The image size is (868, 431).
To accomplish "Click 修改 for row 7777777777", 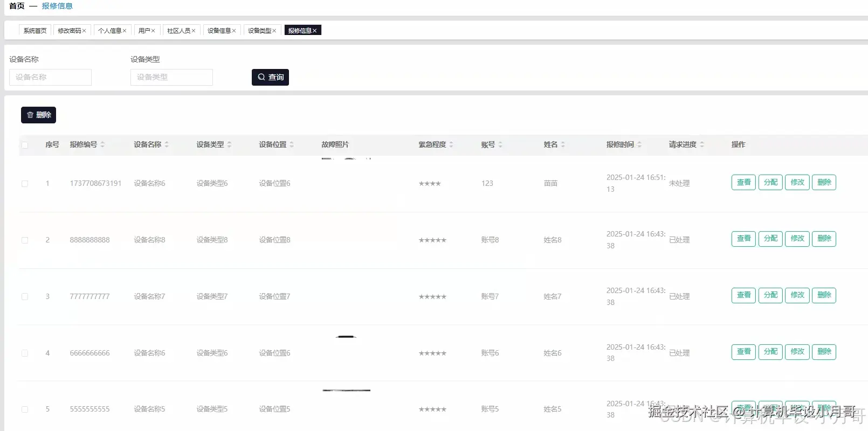I will click(797, 295).
